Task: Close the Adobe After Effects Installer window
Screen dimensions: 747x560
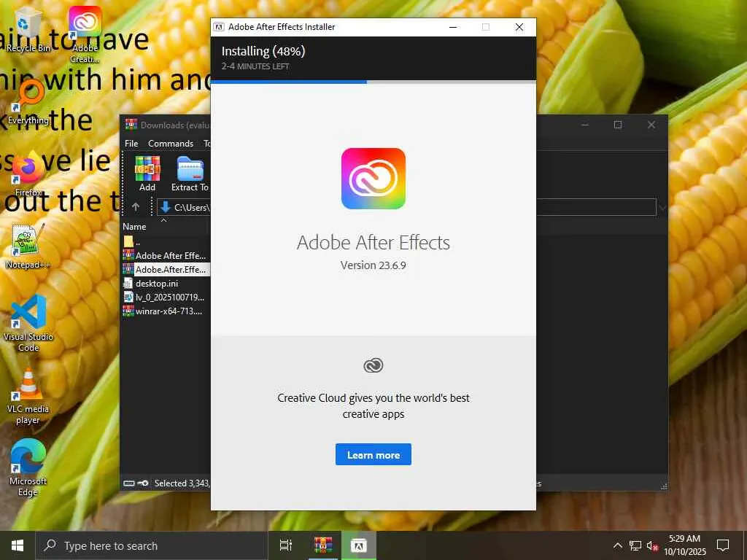Action: 519,27
